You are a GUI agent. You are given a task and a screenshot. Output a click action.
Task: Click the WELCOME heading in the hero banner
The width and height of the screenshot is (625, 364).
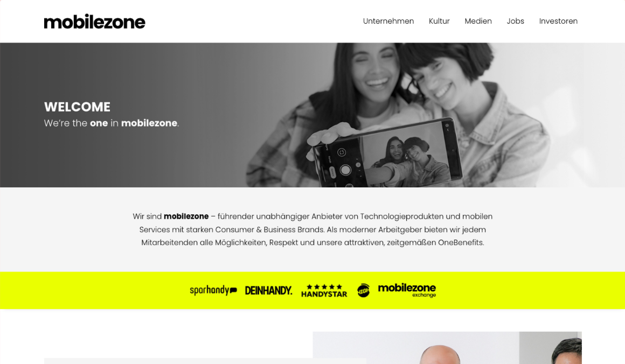pos(78,107)
